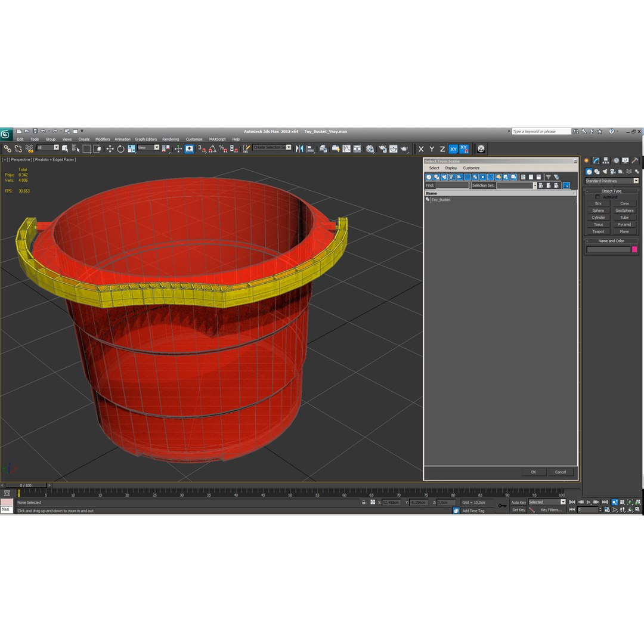
Task: Open the quick access toolbar dropdown arrow
Action: (x=82, y=131)
